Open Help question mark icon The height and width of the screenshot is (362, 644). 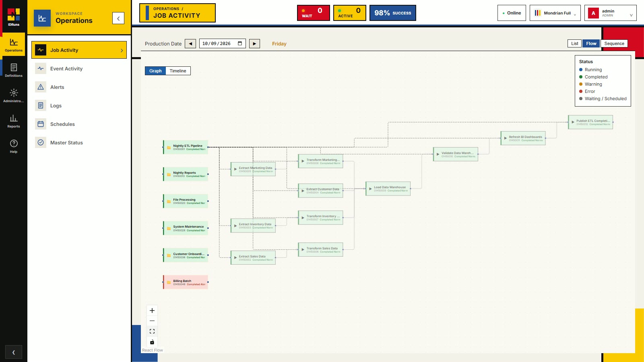pos(13,147)
